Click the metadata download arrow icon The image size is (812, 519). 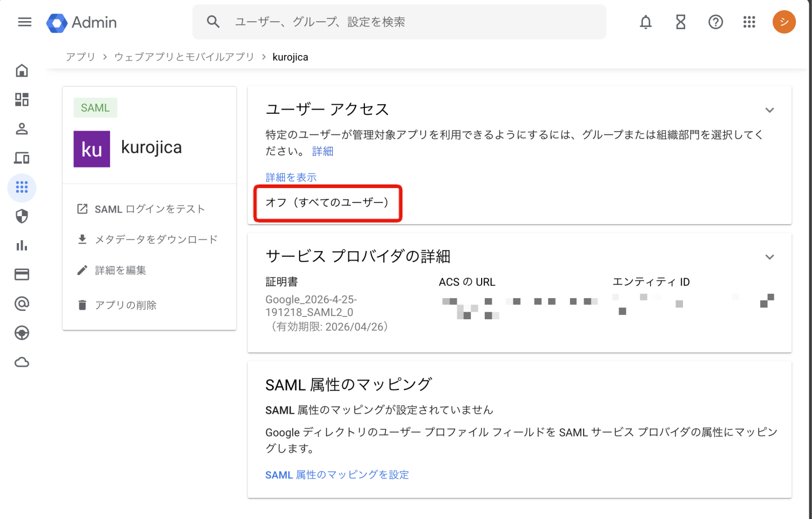point(82,239)
